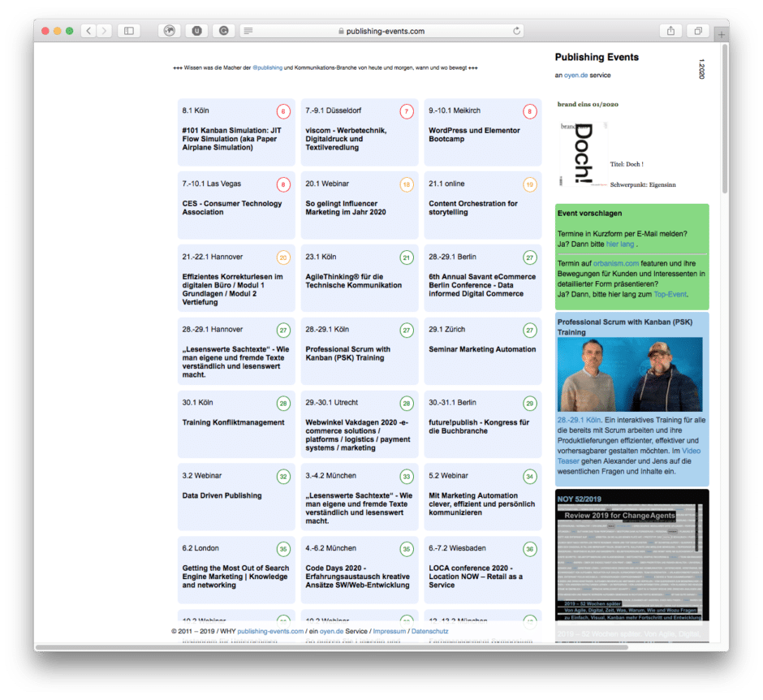
Task: Open the Datenschutz footer link
Action: click(429, 631)
